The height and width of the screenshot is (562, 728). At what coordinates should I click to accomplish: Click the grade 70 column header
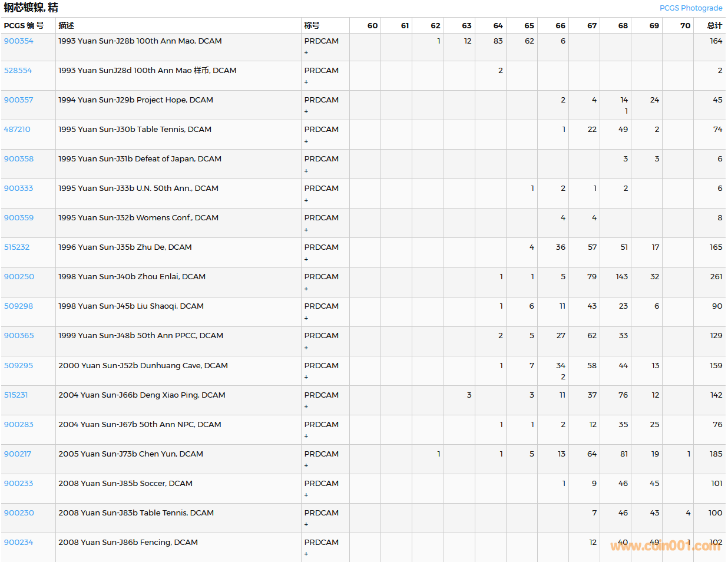pos(685,25)
